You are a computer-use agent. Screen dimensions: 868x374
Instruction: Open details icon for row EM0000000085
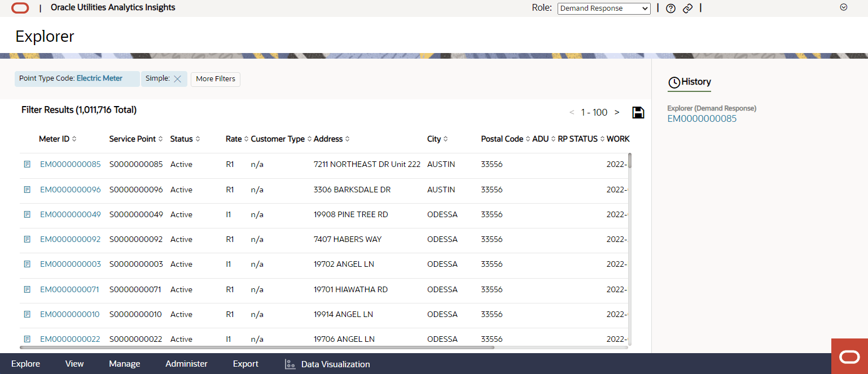[27, 164]
